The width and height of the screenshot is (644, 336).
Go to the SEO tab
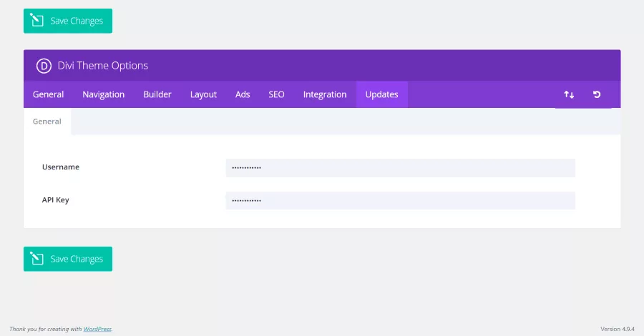tap(276, 94)
